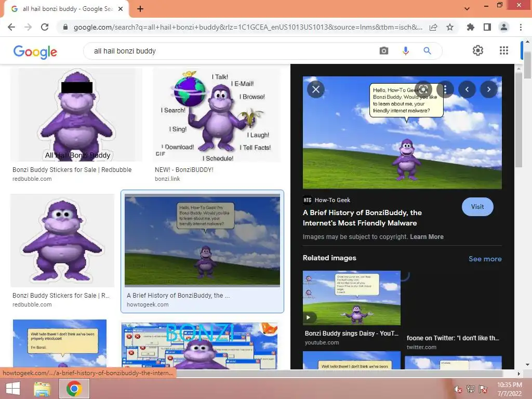Show next image in preview
532x399 pixels.
488,89
